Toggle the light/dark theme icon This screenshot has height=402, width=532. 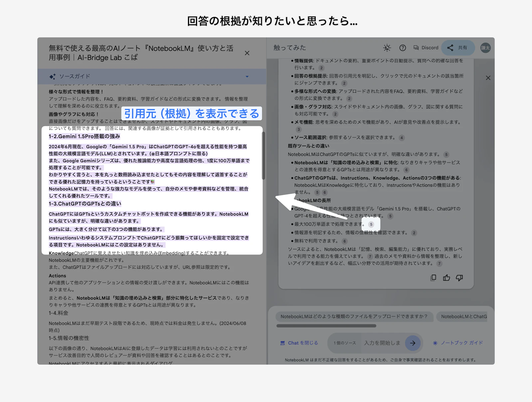coord(387,48)
